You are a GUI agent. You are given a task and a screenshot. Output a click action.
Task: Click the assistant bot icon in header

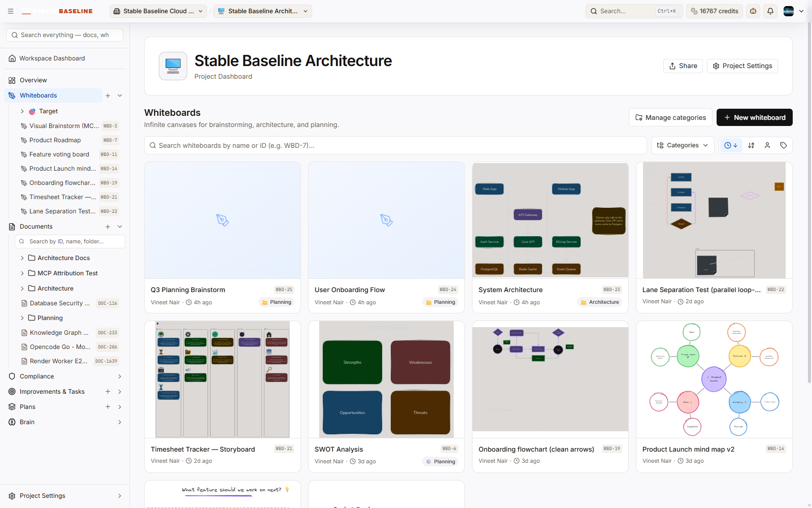(753, 11)
